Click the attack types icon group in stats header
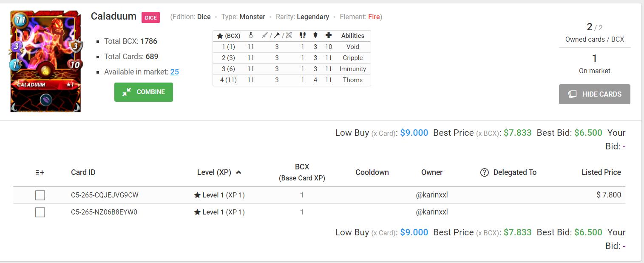Screen dimensions: 644x263 [x=277, y=36]
